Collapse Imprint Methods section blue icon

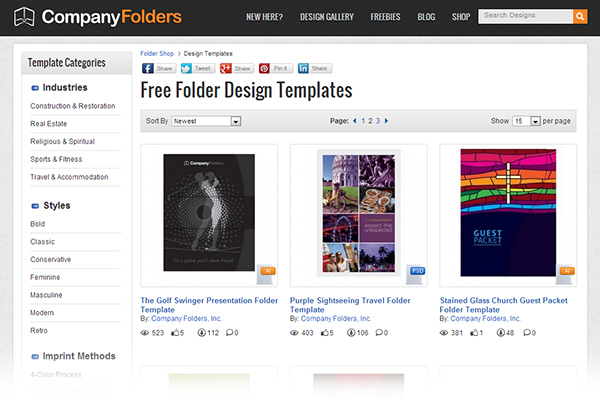click(35, 357)
